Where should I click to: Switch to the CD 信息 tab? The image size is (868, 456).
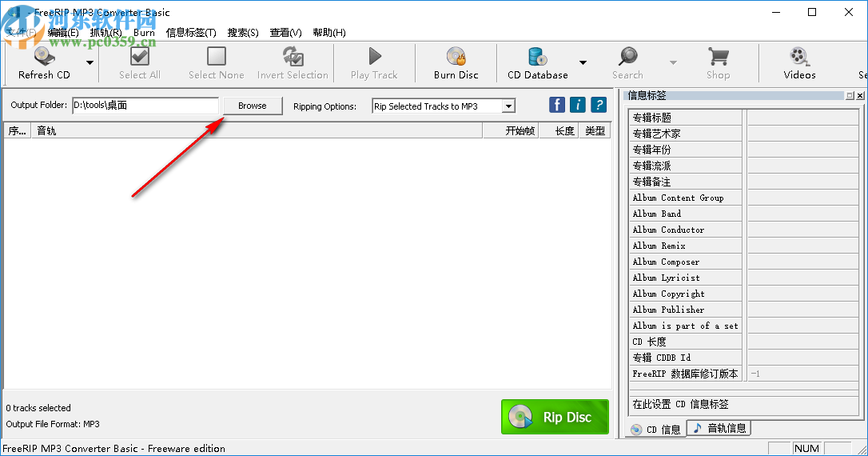tap(656, 430)
